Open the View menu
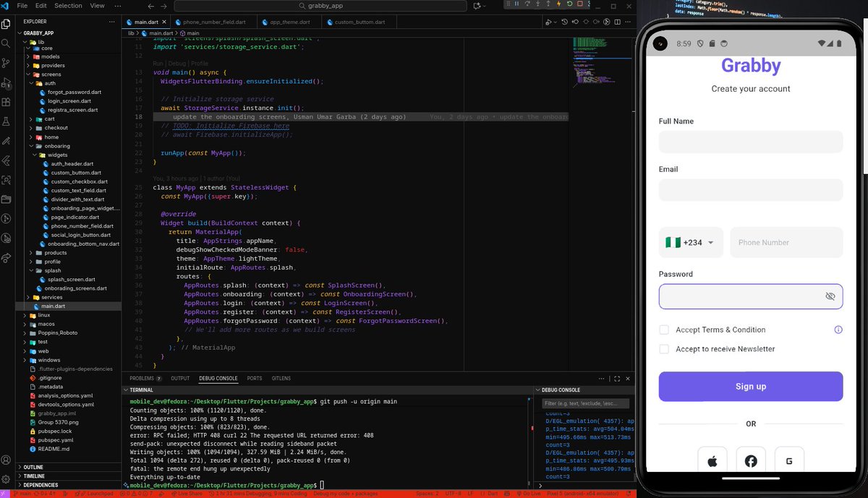The image size is (868, 498). click(x=97, y=6)
